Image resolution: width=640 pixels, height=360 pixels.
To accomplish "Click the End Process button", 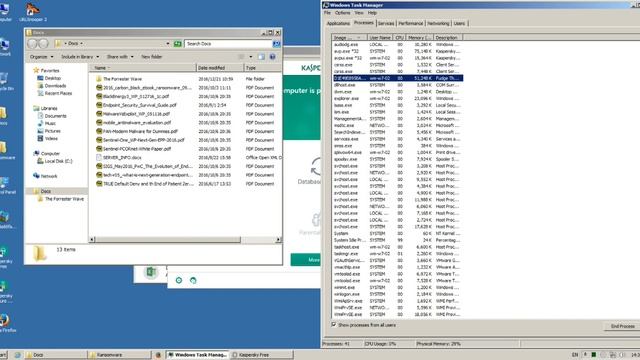I will [622, 326].
